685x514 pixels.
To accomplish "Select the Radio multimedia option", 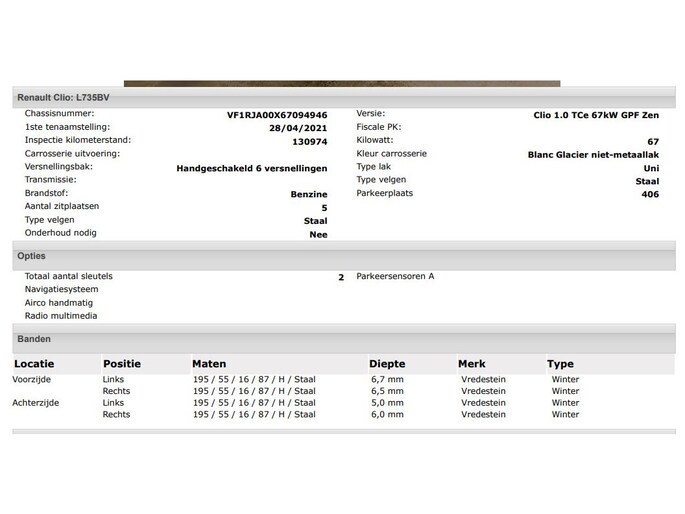I will tap(61, 316).
